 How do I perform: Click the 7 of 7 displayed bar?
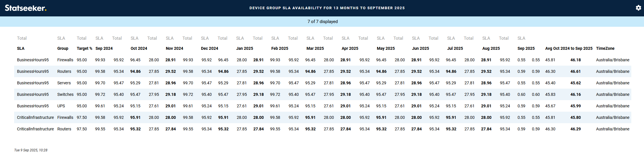(322, 22)
